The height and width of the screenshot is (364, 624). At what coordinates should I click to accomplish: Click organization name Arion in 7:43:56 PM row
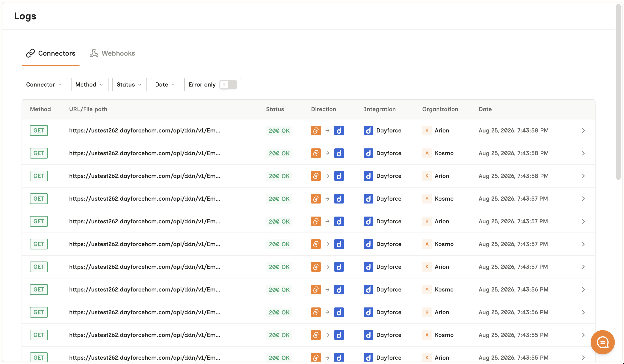(x=442, y=313)
